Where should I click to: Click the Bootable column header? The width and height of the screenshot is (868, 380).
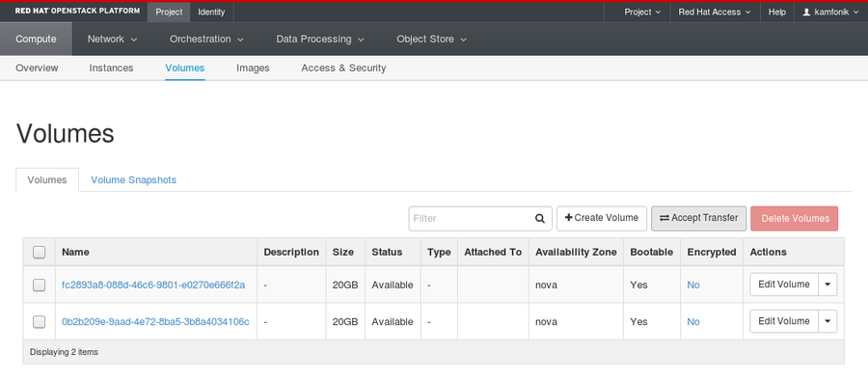point(652,252)
